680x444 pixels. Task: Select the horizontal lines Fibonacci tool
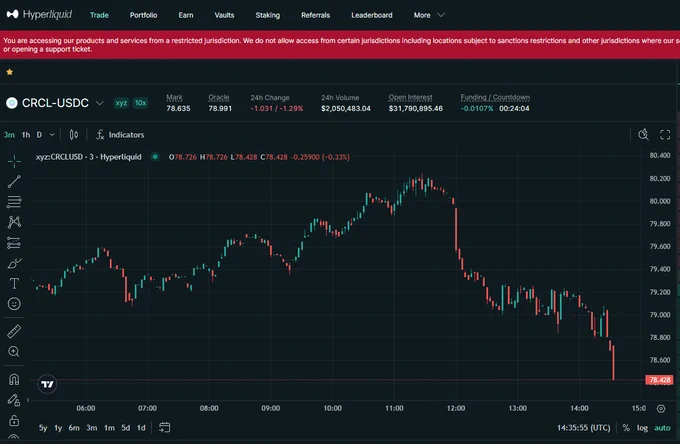click(14, 202)
